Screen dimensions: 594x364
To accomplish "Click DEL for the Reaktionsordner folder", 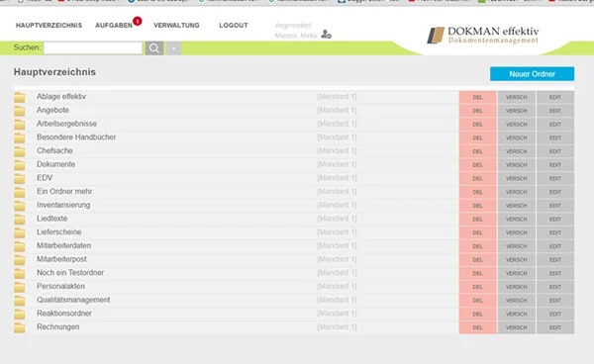I will point(478,315).
